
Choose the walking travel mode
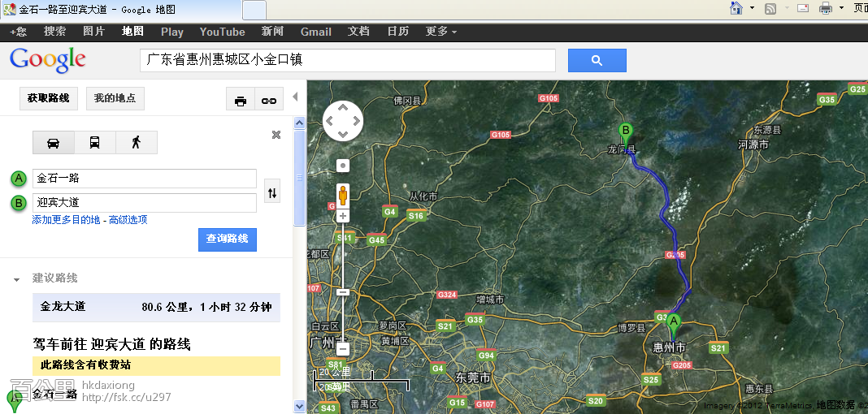(x=136, y=143)
